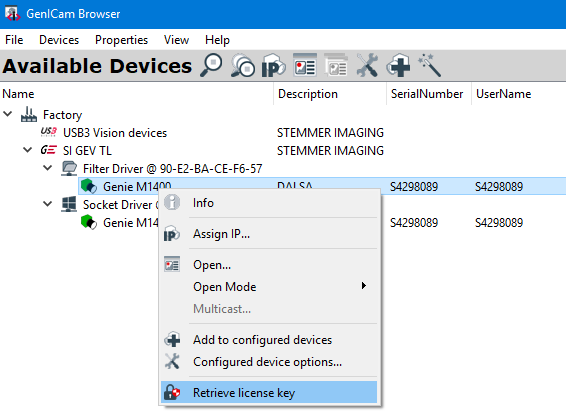Select USB3 Vision devices tree item

pos(115,133)
